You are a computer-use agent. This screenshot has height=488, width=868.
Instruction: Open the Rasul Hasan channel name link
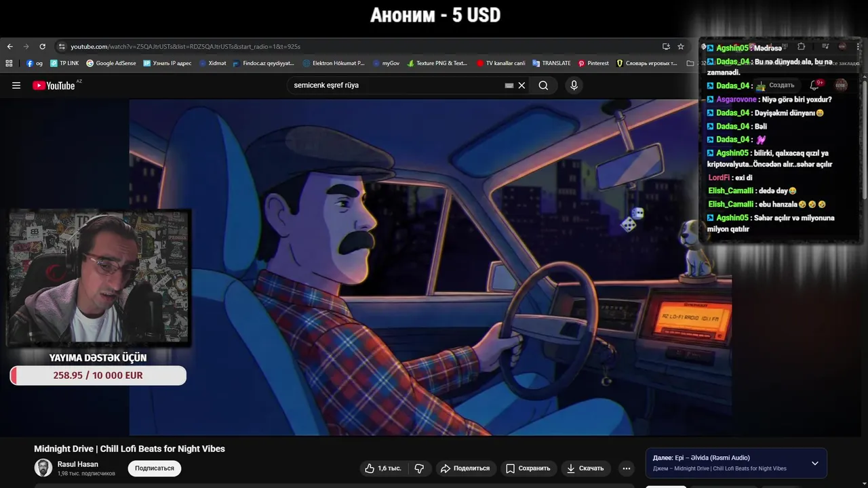click(78, 464)
